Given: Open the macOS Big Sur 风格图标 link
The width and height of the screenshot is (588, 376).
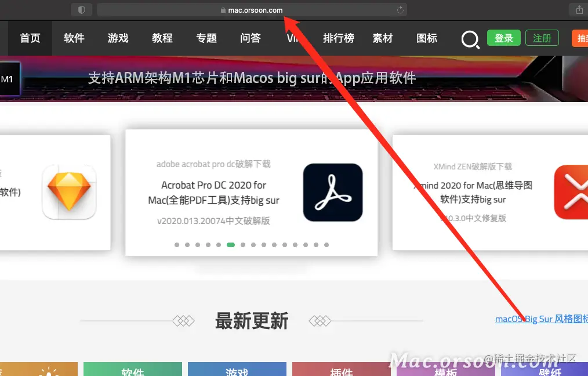Looking at the screenshot, I should pyautogui.click(x=542, y=319).
